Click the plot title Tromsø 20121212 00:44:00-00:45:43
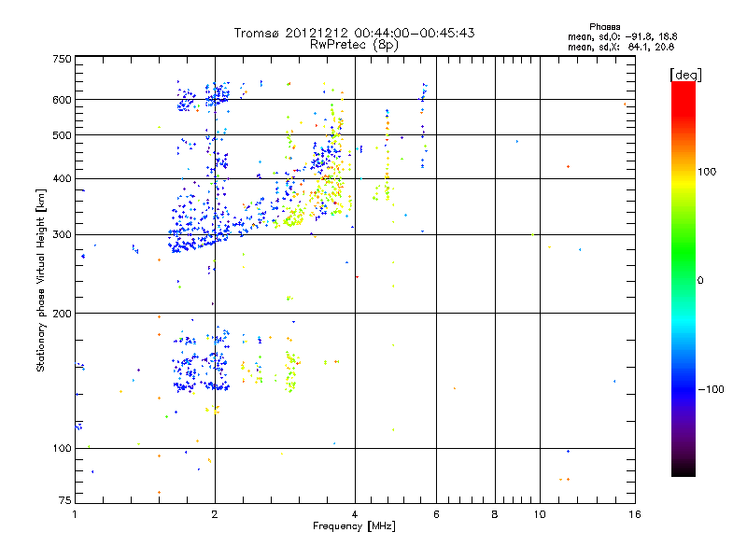 tap(354, 33)
